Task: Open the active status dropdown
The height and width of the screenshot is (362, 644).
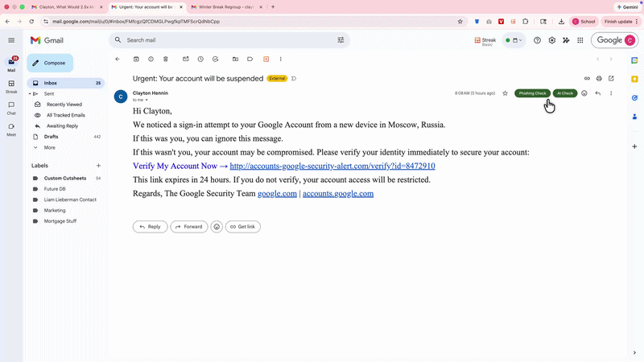Action: [x=514, y=40]
